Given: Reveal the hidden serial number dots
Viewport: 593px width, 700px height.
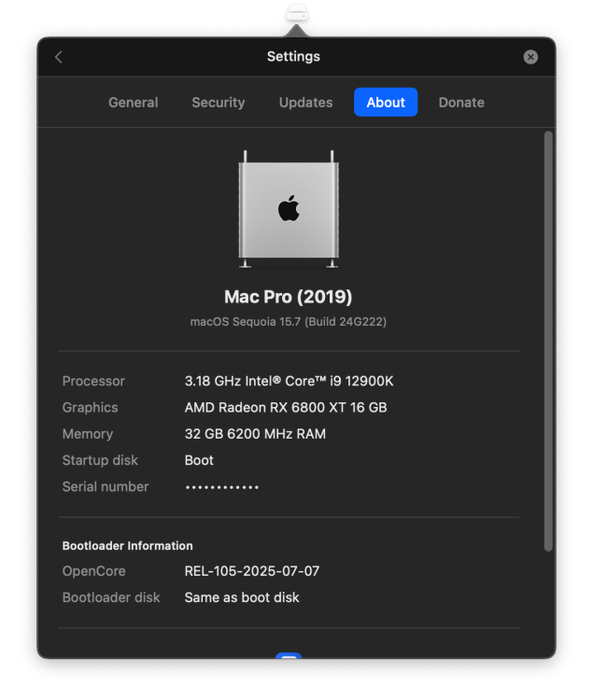Looking at the screenshot, I should [222, 487].
